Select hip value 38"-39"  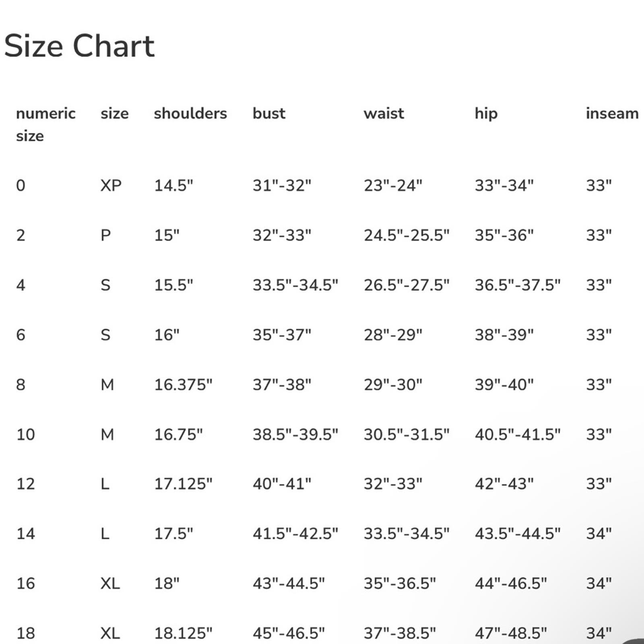tap(504, 335)
